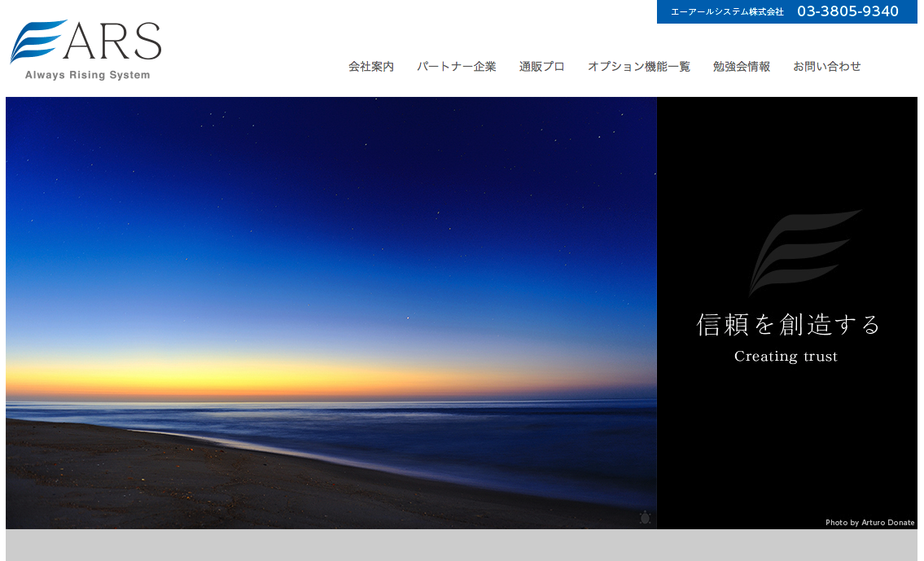Viewport: 924px width, 561px height.
Task: Click the Always Rising System tagline
Action: tap(87, 75)
